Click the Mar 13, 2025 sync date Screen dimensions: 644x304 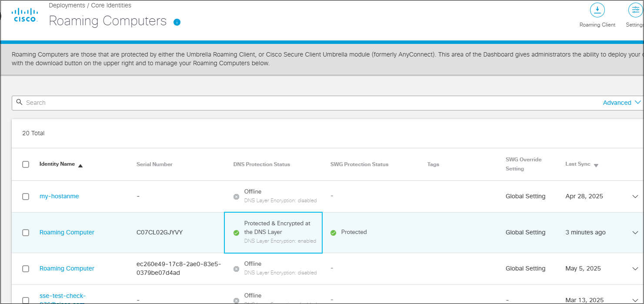(584, 300)
